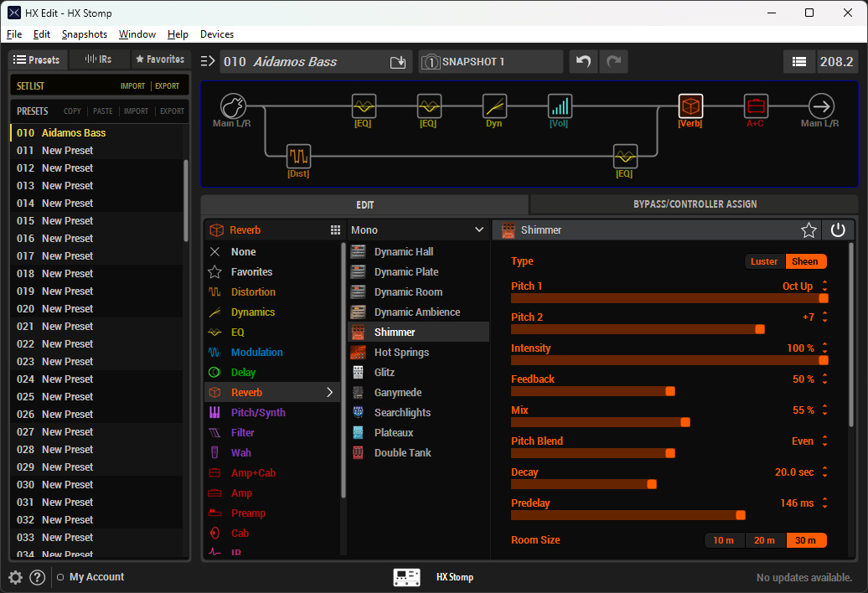Select the Dyn block in signal chain
This screenshot has width=868, height=593.
tap(494, 106)
